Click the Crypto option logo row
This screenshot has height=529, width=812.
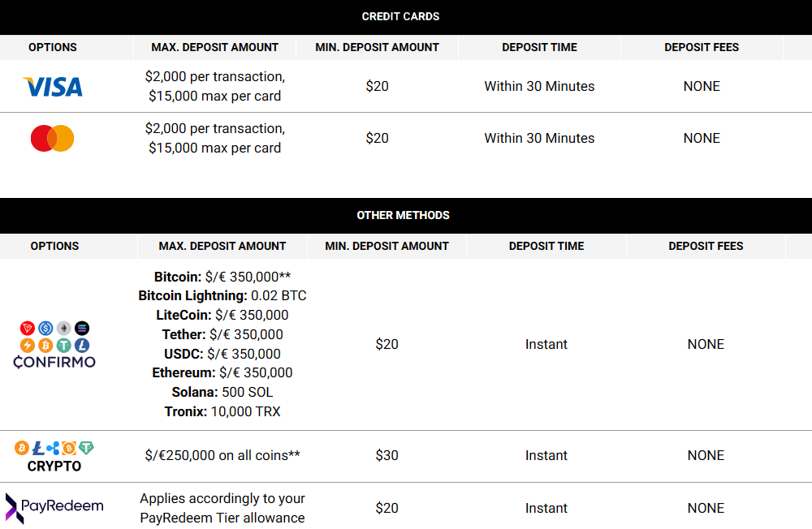click(54, 456)
